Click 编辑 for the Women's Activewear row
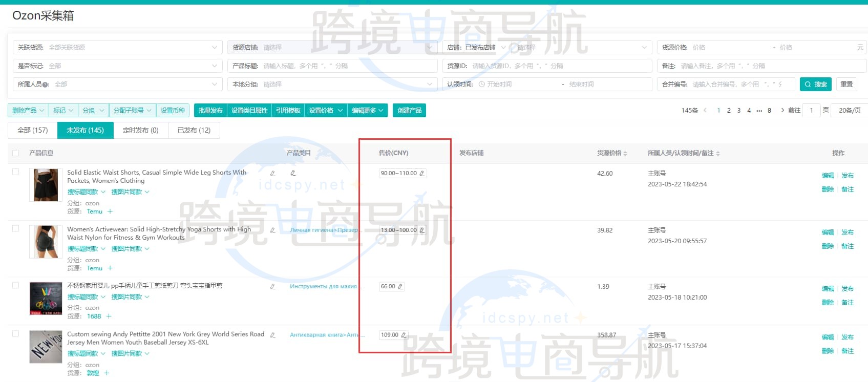 [x=828, y=232]
